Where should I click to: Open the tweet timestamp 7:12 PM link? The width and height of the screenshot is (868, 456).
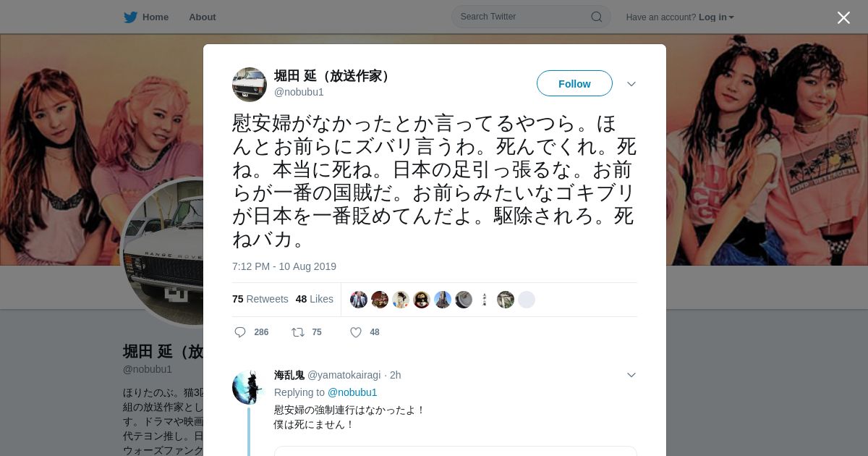click(284, 266)
